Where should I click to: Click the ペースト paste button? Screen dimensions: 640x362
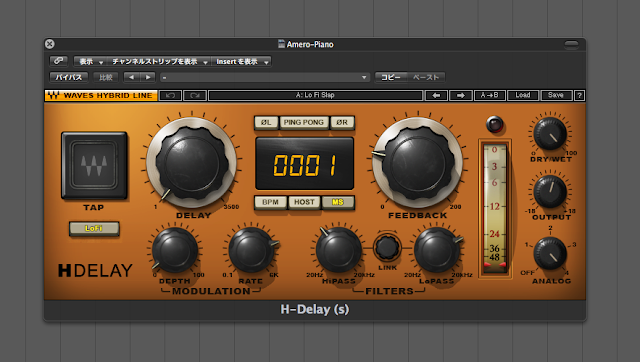pos(426,77)
